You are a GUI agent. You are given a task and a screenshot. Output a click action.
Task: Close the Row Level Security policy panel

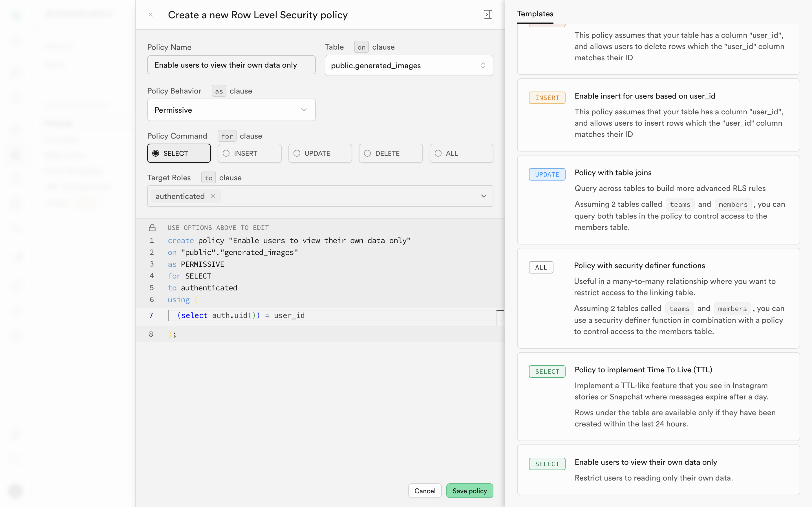tap(151, 15)
